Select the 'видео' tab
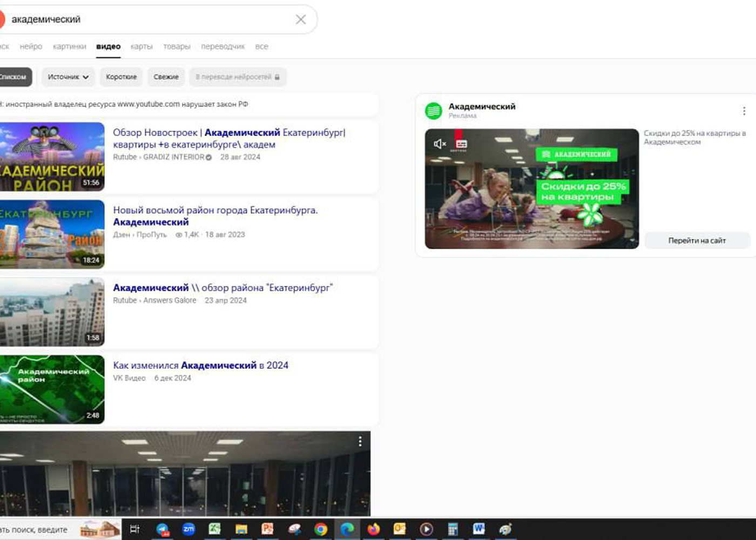756x540 pixels. [x=109, y=46]
